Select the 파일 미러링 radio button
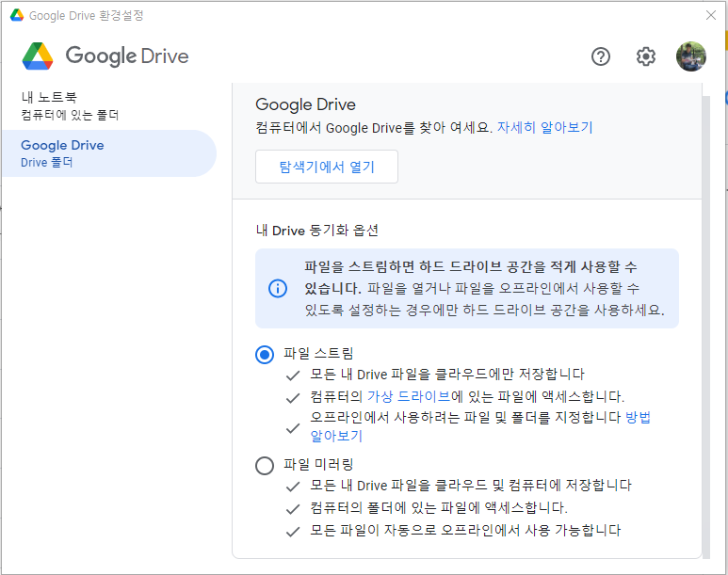 pyautogui.click(x=265, y=466)
